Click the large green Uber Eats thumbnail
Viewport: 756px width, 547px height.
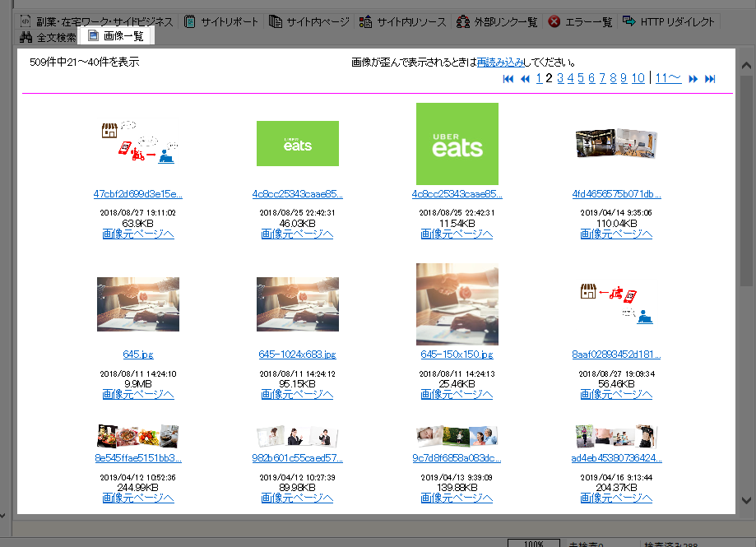pyautogui.click(x=457, y=143)
